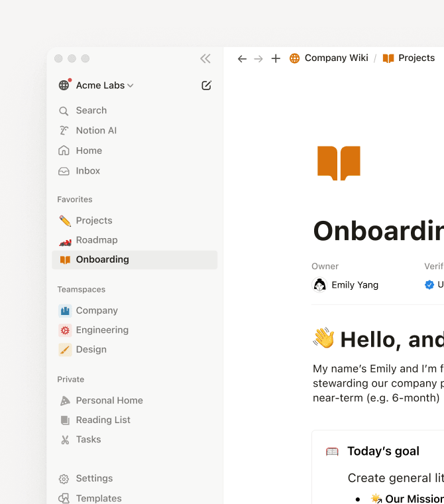Open Search in the sidebar

91,111
